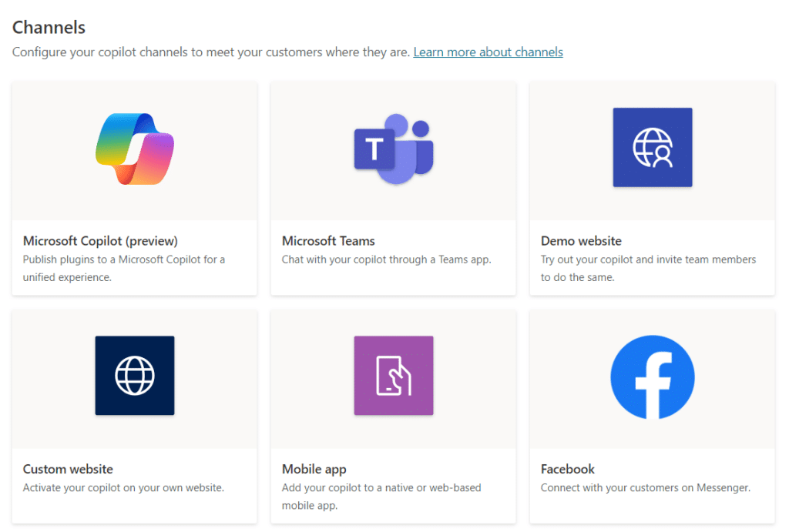Select the Microsoft Teams channel title
The height and width of the screenshot is (532, 789).
pos(328,241)
